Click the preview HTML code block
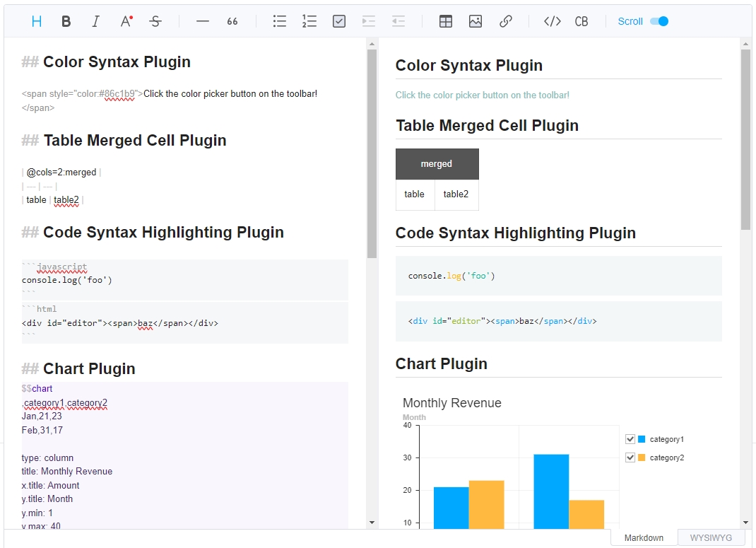The width and height of the screenshot is (756, 548). (x=558, y=321)
